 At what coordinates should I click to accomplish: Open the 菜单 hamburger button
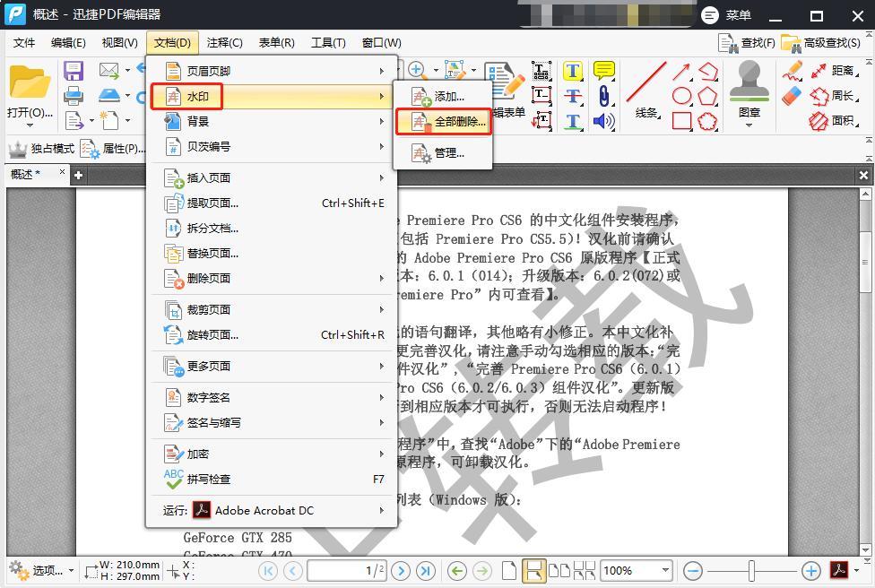point(726,15)
